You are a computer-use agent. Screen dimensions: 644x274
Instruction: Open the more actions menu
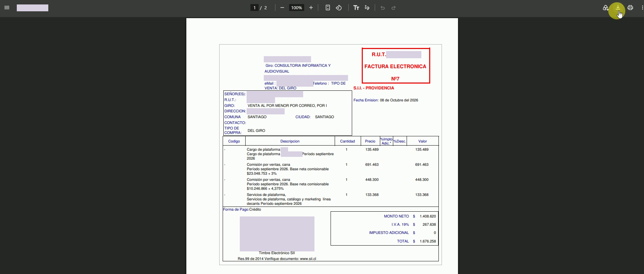coord(642,8)
